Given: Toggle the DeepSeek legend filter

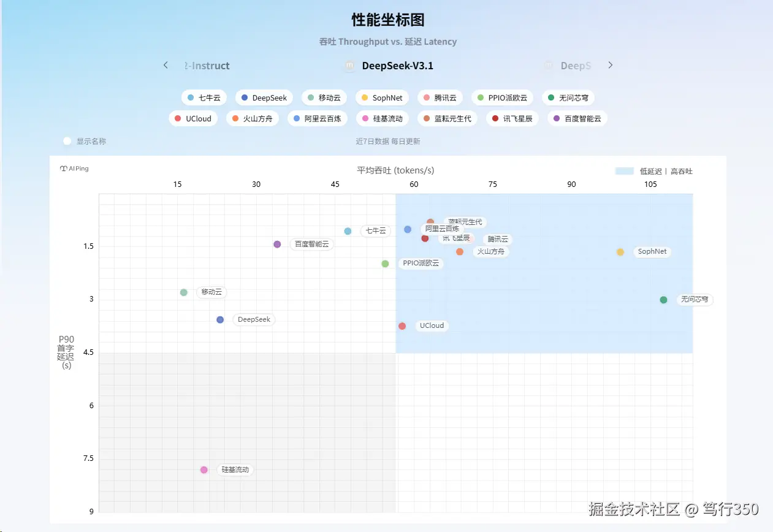Looking at the screenshot, I should (x=264, y=97).
